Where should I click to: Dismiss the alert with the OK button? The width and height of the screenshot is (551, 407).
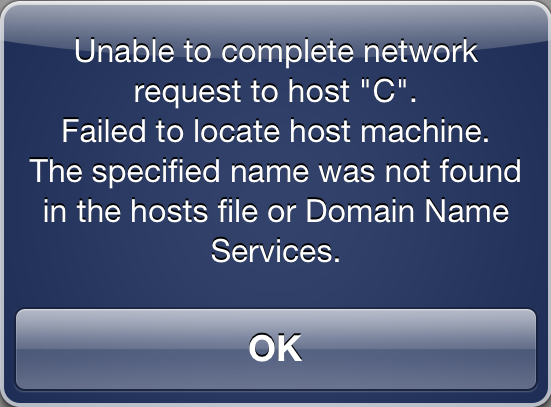pos(276,349)
